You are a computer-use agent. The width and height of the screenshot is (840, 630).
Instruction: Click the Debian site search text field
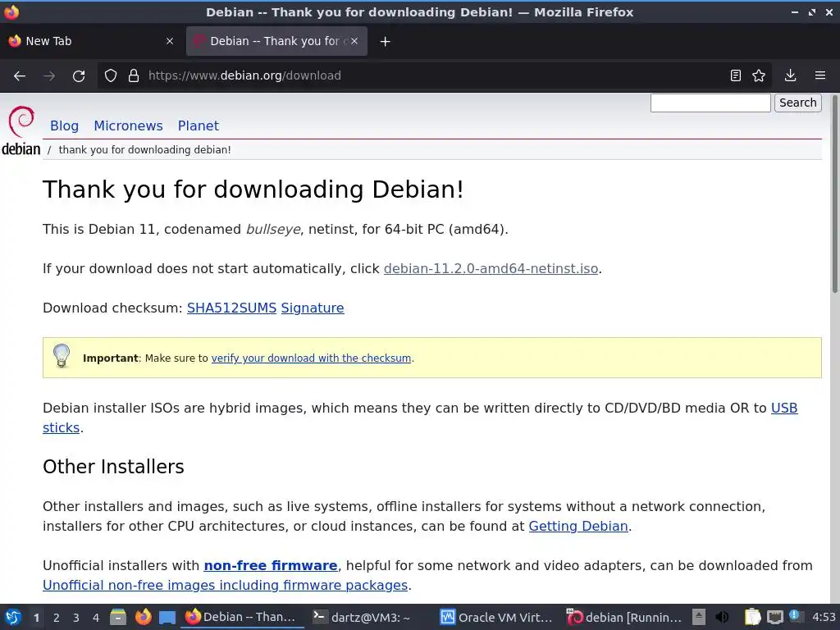[x=710, y=103]
